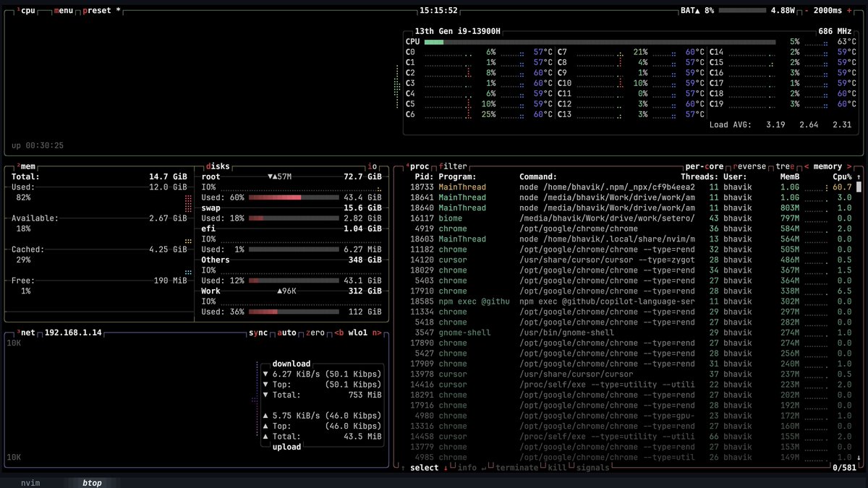
Task: Toggle process tree view
Action: click(x=784, y=166)
